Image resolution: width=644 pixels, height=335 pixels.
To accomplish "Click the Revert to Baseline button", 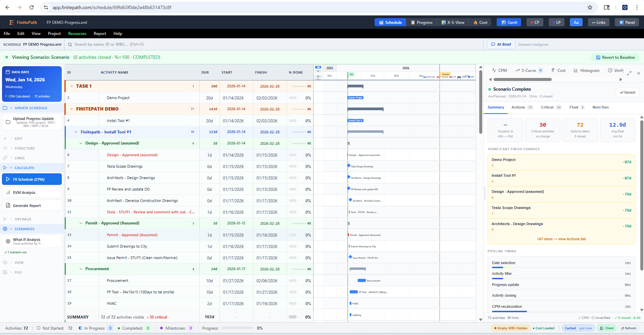I will tap(615, 57).
